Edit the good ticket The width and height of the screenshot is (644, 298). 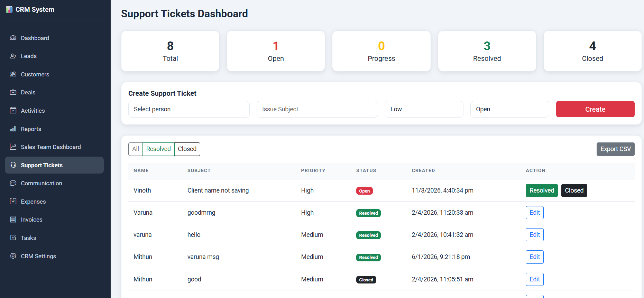[x=535, y=279]
